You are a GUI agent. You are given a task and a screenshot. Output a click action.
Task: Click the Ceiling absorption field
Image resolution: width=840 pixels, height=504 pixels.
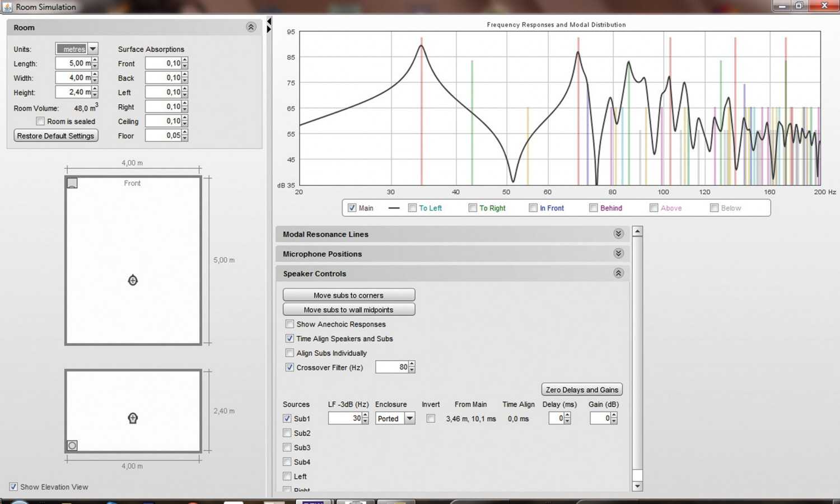[x=163, y=121]
